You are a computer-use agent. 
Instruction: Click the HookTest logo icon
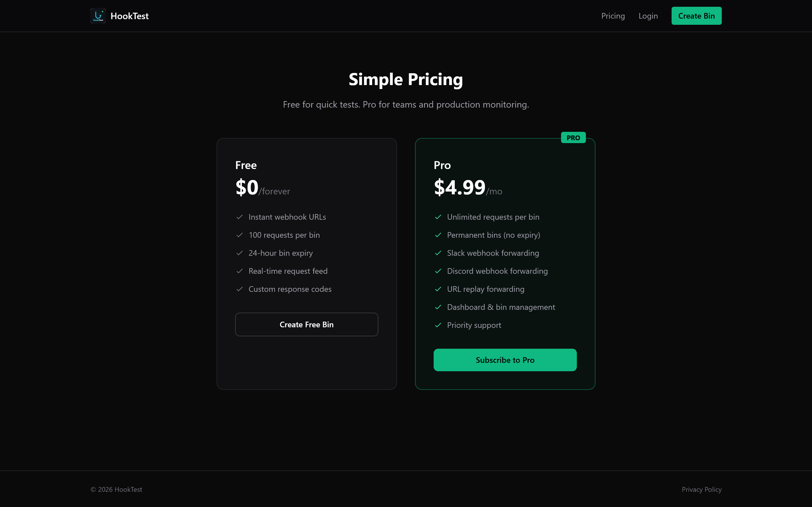click(98, 15)
